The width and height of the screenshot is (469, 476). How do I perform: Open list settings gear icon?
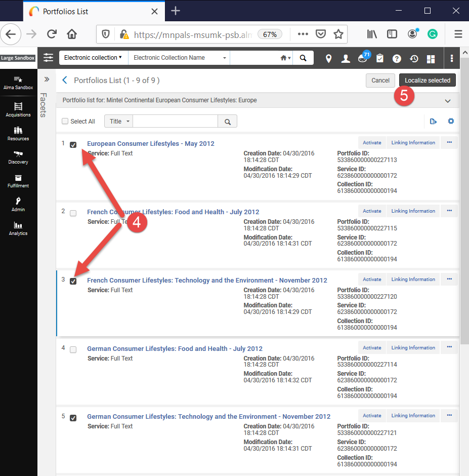click(x=451, y=121)
